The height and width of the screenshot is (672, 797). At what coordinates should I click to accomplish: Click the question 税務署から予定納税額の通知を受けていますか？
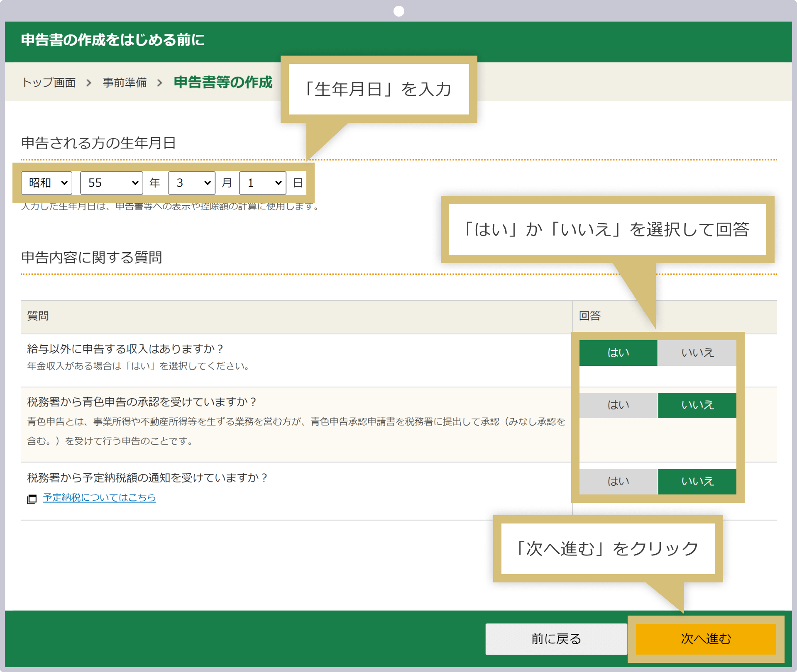(x=148, y=478)
